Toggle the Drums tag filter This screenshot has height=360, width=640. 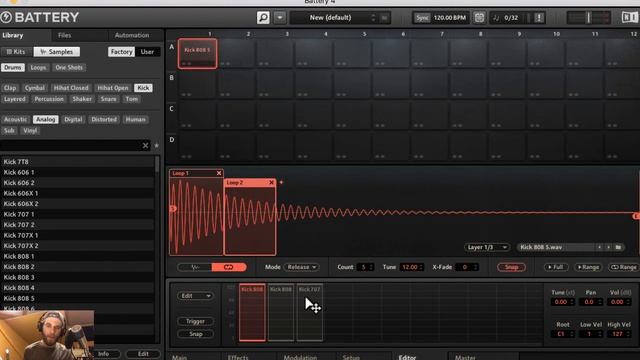click(13, 67)
